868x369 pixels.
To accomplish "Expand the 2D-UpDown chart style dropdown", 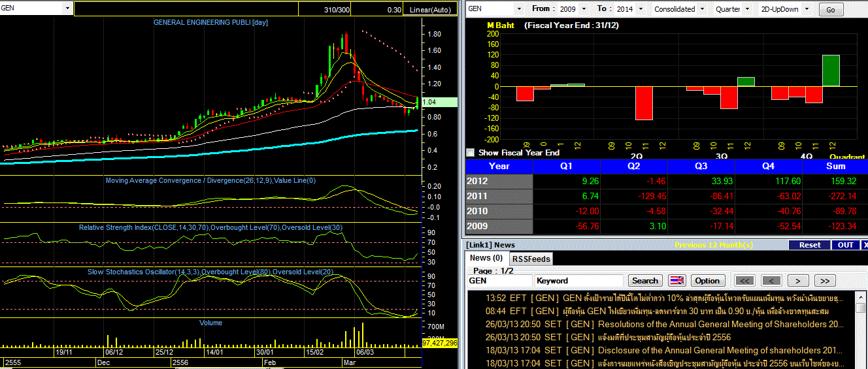I will pyautogui.click(x=807, y=9).
